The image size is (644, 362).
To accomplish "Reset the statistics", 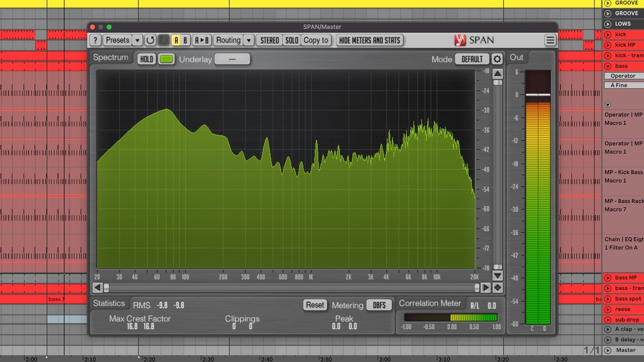I will 315,305.
